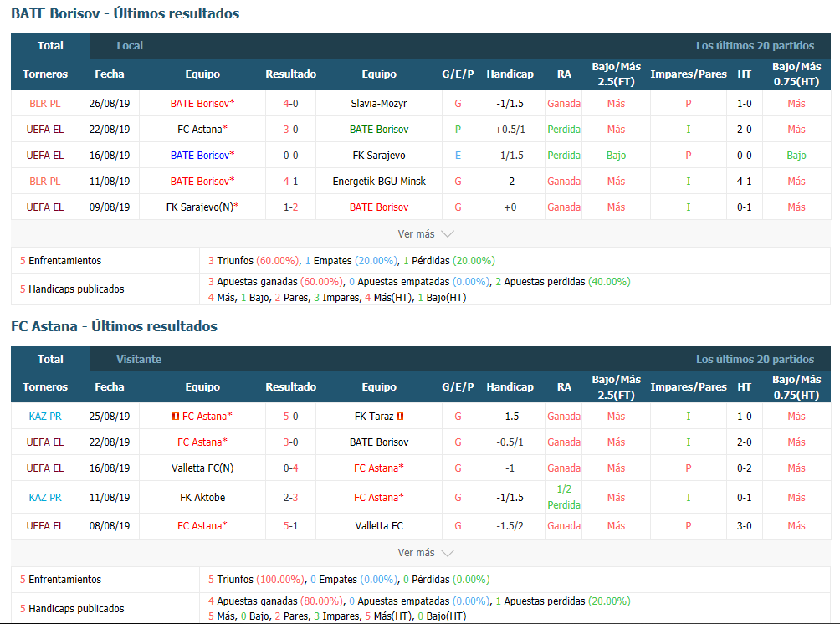Click the FC Astana - Últimos resultados heading
Image resolution: width=840 pixels, height=624 pixels.
pyautogui.click(x=114, y=326)
